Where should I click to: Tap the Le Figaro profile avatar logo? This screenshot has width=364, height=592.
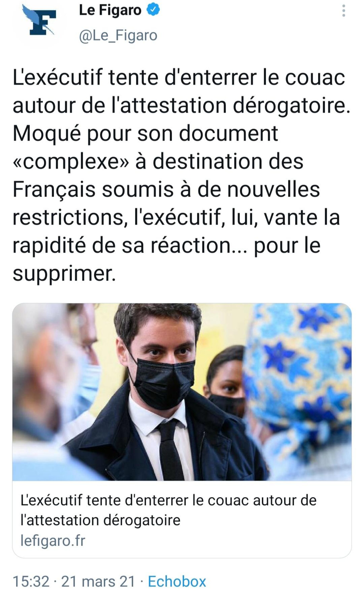40,20
